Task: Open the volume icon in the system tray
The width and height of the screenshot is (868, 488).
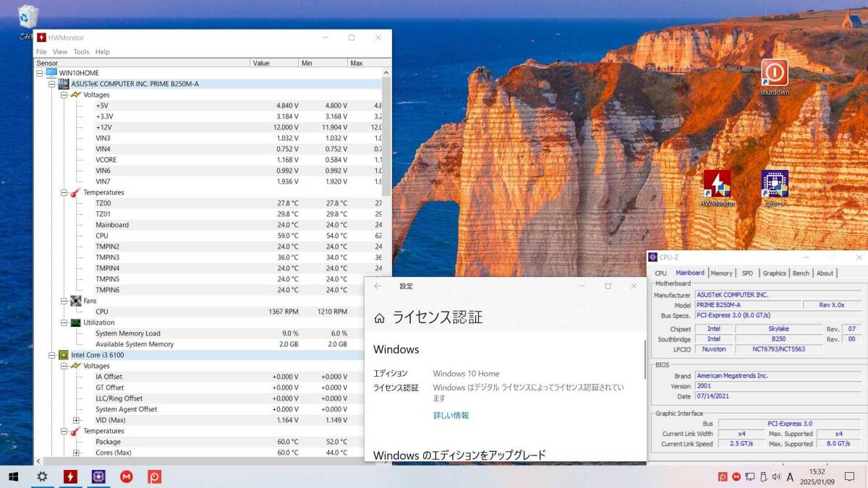Action: 776,476
